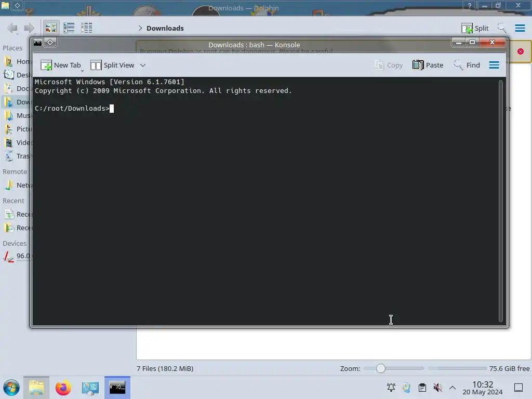This screenshot has width=532, height=399.
Task: Expand hidden system tray icons arrow
Action: tap(453, 388)
